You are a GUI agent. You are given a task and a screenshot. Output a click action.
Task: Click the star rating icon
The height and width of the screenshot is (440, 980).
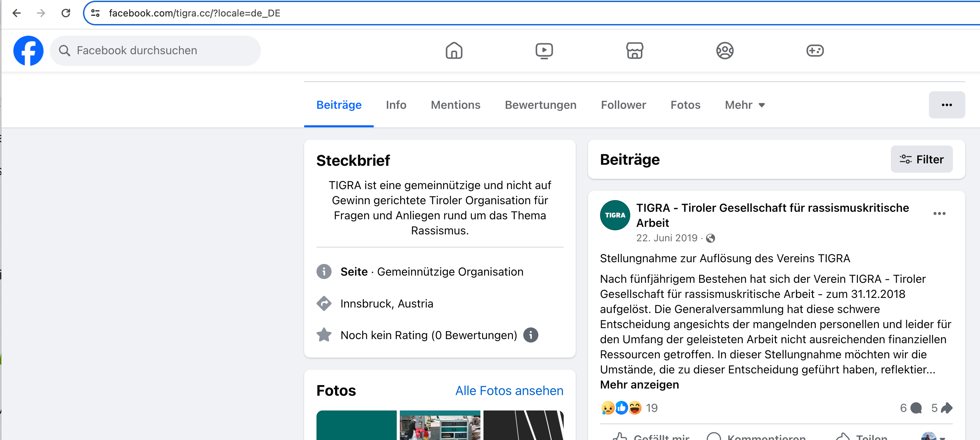[x=324, y=335]
